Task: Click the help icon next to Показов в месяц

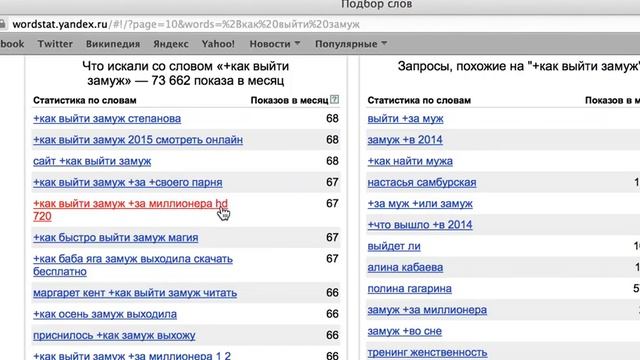Action: 334,99
